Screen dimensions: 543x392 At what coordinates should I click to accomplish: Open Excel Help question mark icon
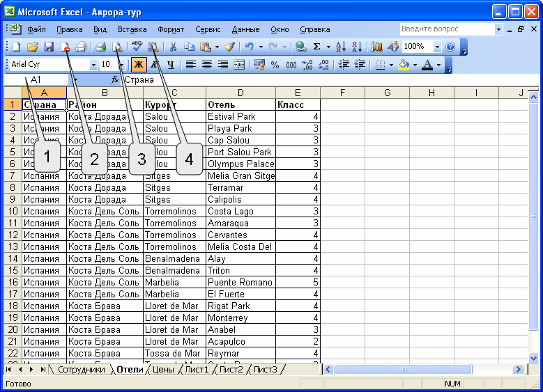point(450,47)
